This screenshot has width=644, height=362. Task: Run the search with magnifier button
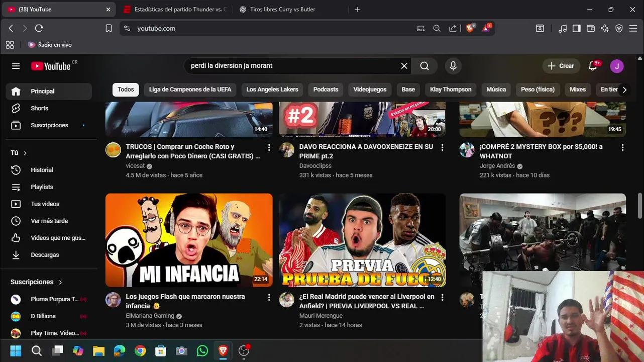point(424,66)
